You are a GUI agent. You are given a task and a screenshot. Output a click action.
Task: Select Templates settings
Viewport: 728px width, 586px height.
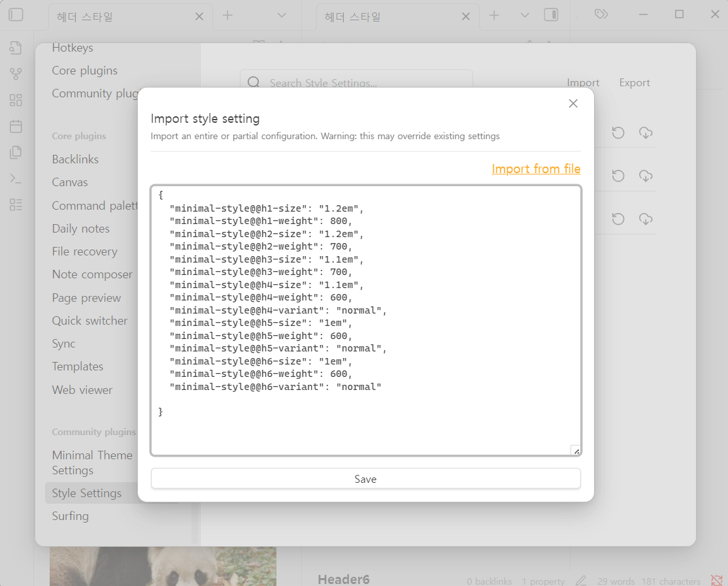click(78, 366)
